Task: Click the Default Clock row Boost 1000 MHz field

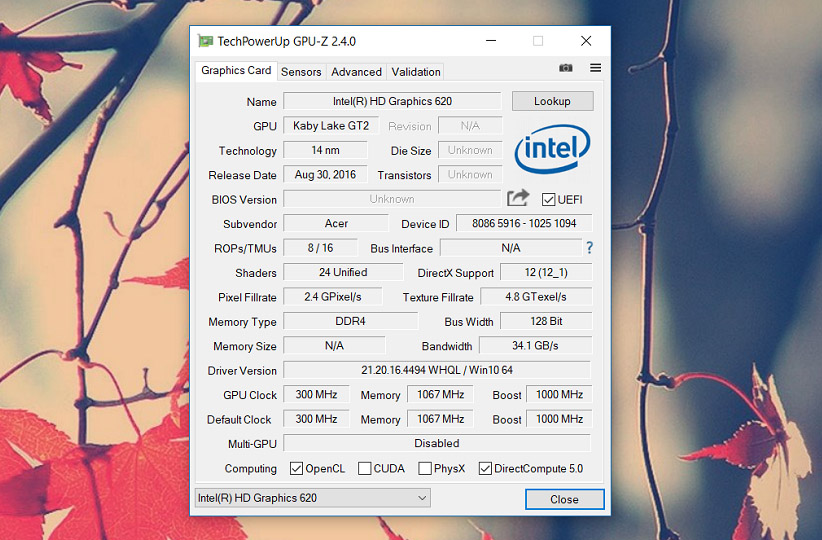Action: click(559, 419)
